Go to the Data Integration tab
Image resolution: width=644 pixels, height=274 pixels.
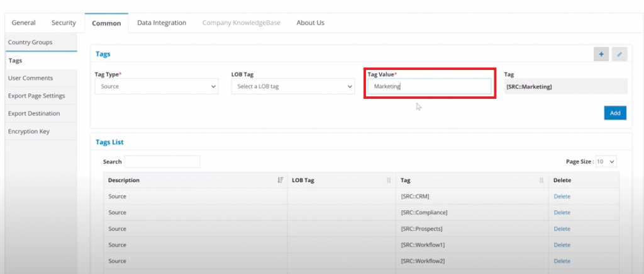(x=162, y=23)
